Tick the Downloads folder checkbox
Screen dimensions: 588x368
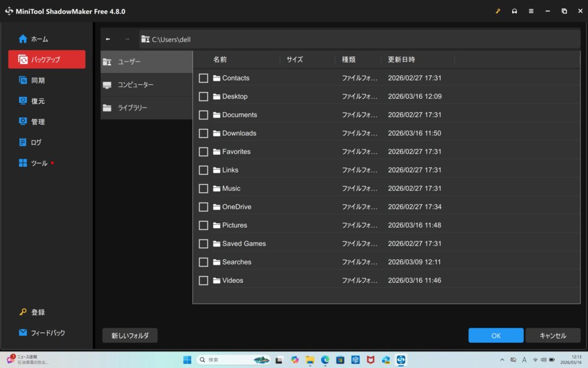203,133
